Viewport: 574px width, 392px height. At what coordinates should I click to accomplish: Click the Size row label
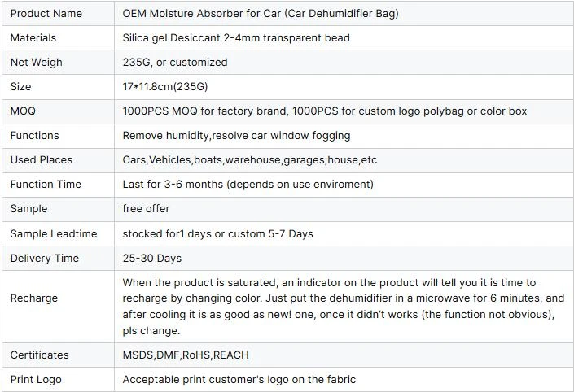coord(21,87)
